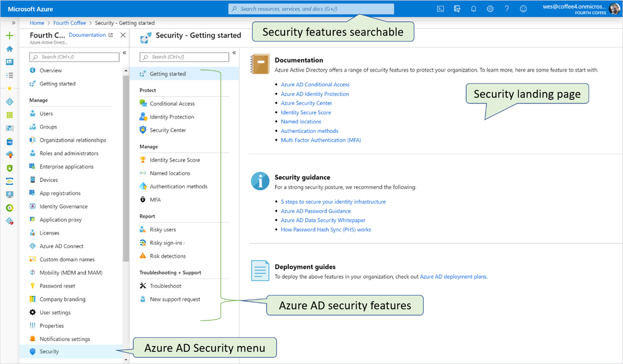
Task: Click the Devices icon
Action: point(32,180)
